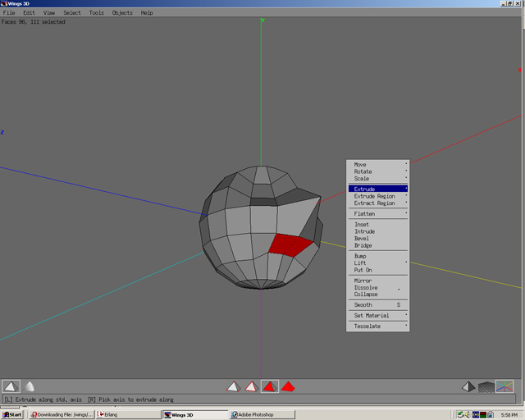Expand the Move submenu in context menu

coord(377,164)
